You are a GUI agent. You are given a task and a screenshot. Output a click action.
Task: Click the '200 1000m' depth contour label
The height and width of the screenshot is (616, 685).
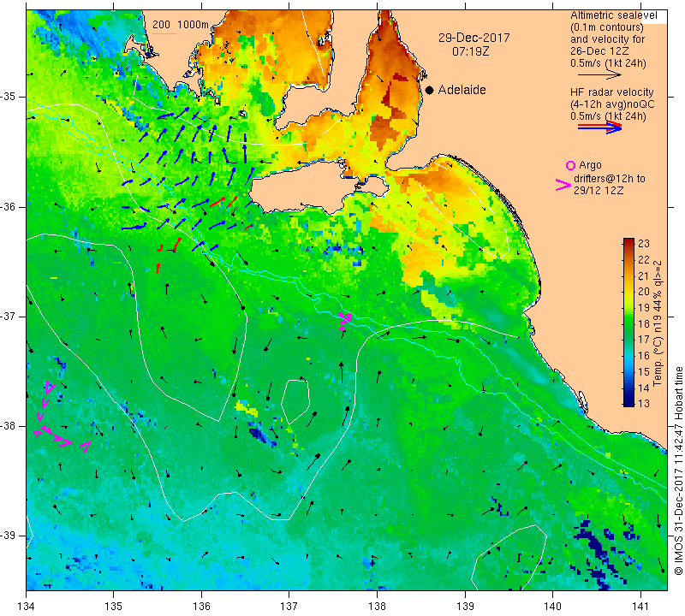(x=181, y=25)
